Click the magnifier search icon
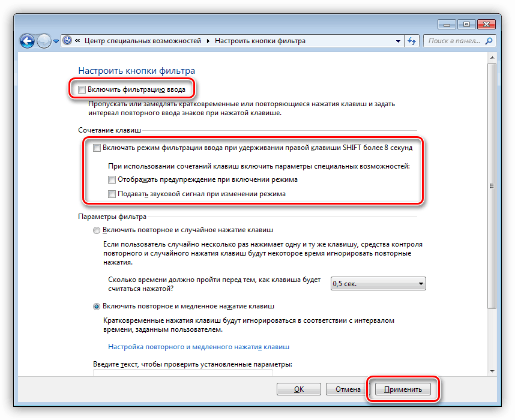The image size is (515, 420). [x=489, y=41]
